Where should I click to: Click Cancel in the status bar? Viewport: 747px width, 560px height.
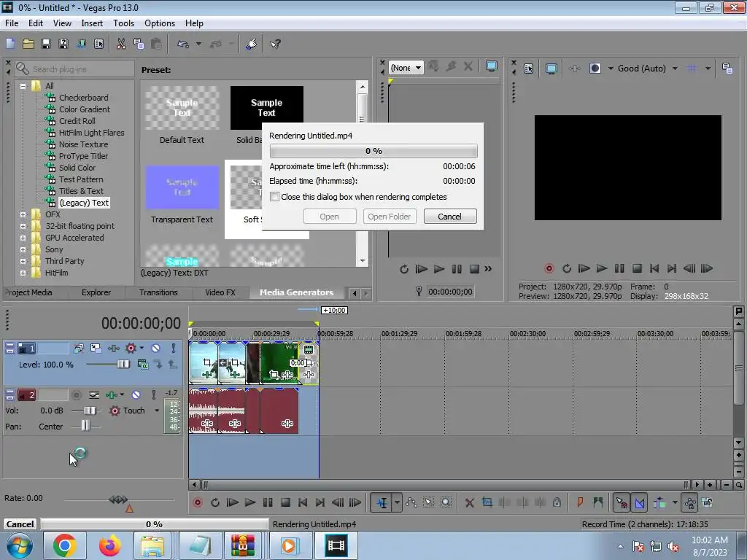tap(20, 524)
